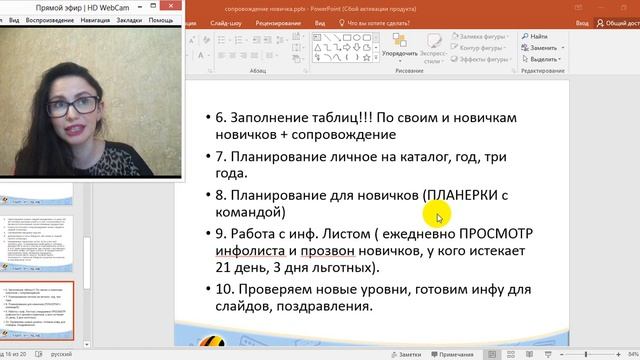Select the selected red-bordered slide thumbnail
This screenshot has height=360, width=640.
(37, 310)
